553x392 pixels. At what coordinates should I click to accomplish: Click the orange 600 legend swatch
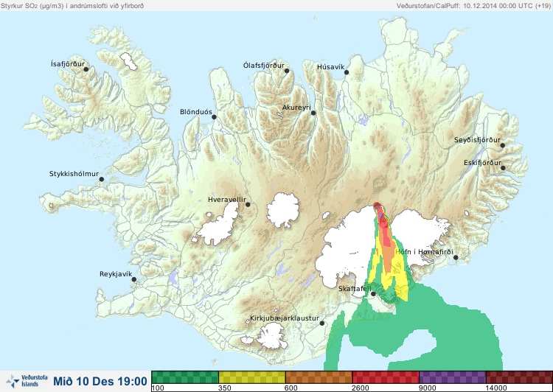coord(319,377)
